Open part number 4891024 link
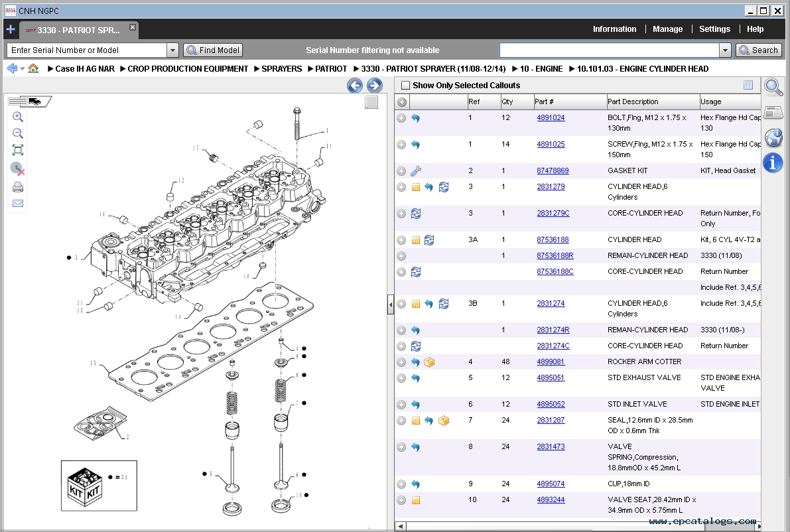This screenshot has height=532, width=790. coord(551,117)
